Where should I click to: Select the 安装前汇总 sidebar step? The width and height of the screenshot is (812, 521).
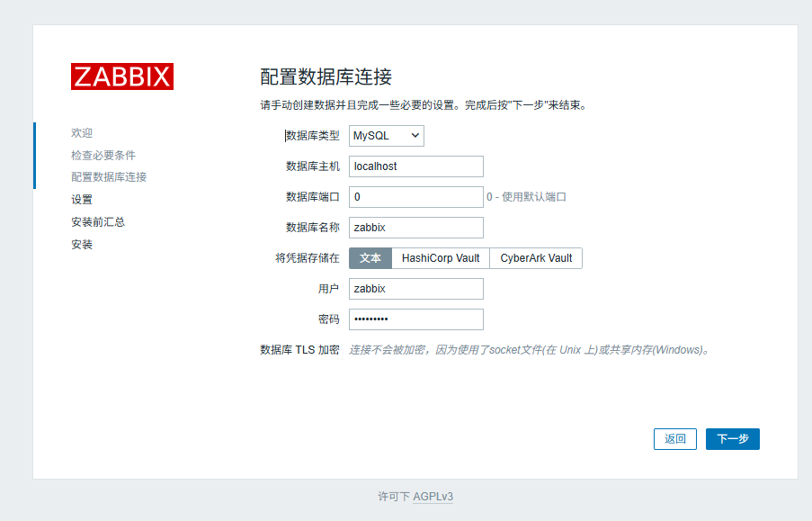point(98,222)
